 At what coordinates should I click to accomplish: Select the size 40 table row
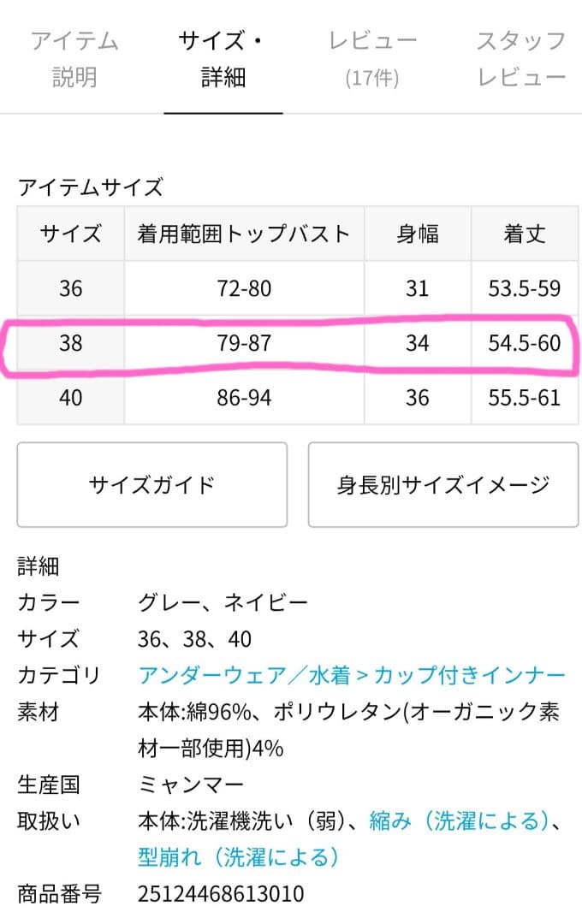pos(291,397)
